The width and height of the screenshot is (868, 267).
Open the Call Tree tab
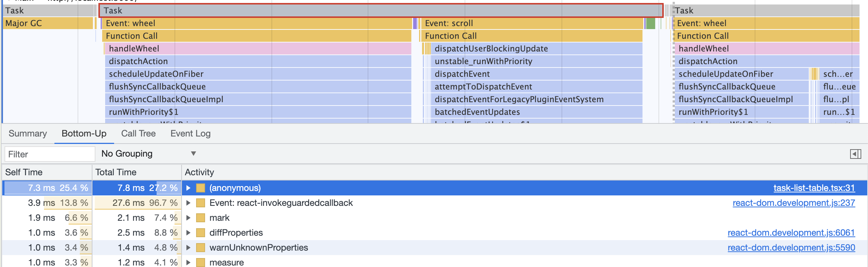coord(138,133)
